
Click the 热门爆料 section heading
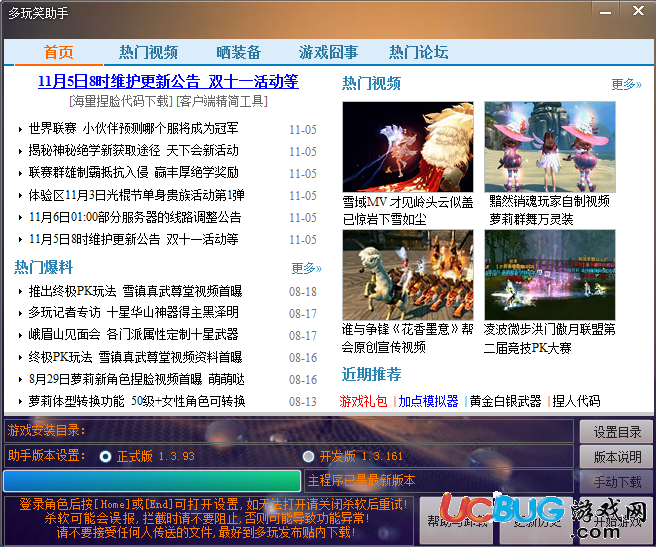[44, 267]
